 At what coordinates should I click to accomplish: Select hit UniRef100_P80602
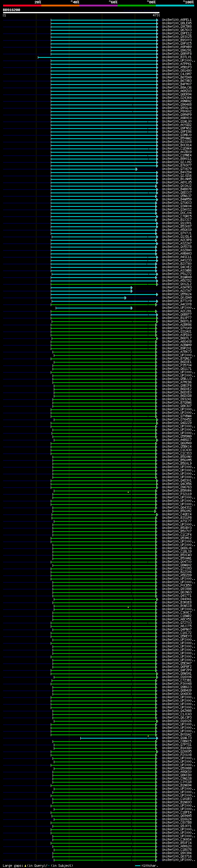(176, 111)
